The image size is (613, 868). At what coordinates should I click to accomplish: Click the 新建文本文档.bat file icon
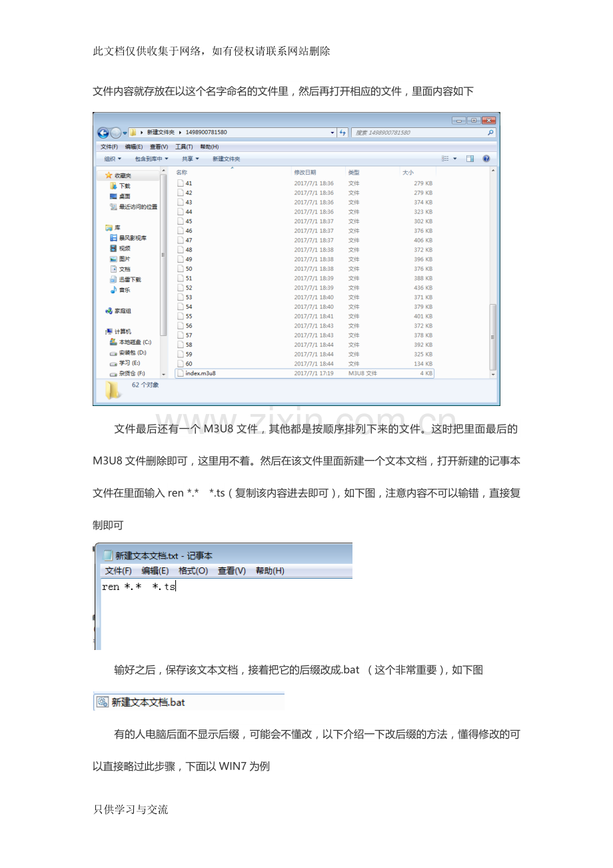coord(103,702)
